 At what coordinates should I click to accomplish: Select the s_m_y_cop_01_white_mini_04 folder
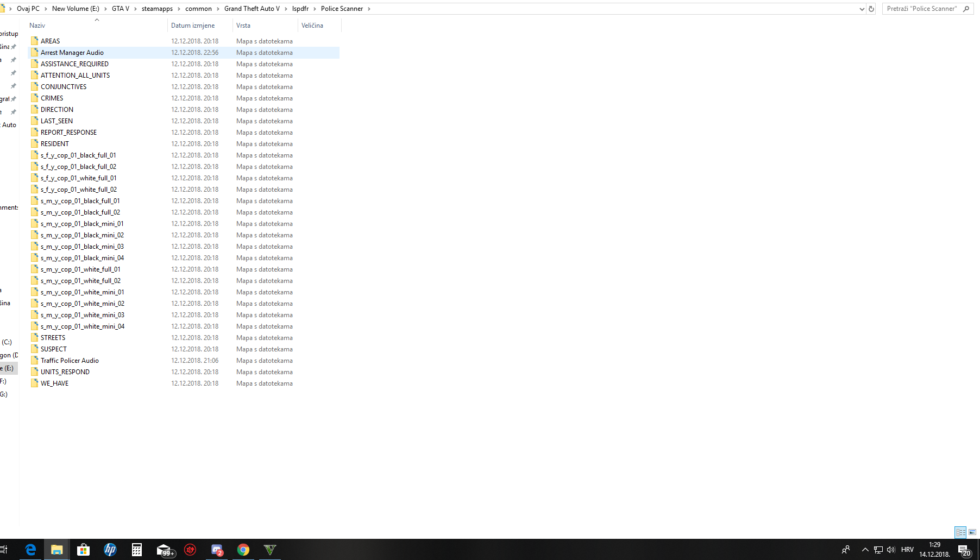(x=83, y=326)
